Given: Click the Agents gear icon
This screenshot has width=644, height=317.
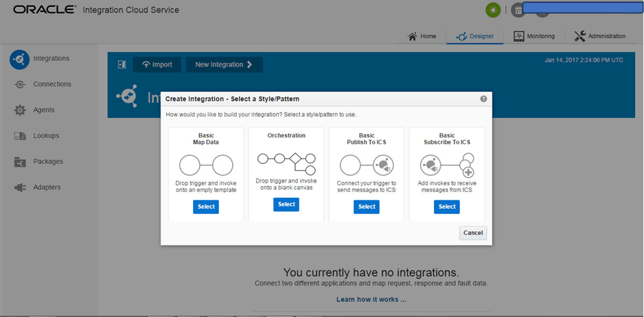Looking at the screenshot, I should coord(20,110).
